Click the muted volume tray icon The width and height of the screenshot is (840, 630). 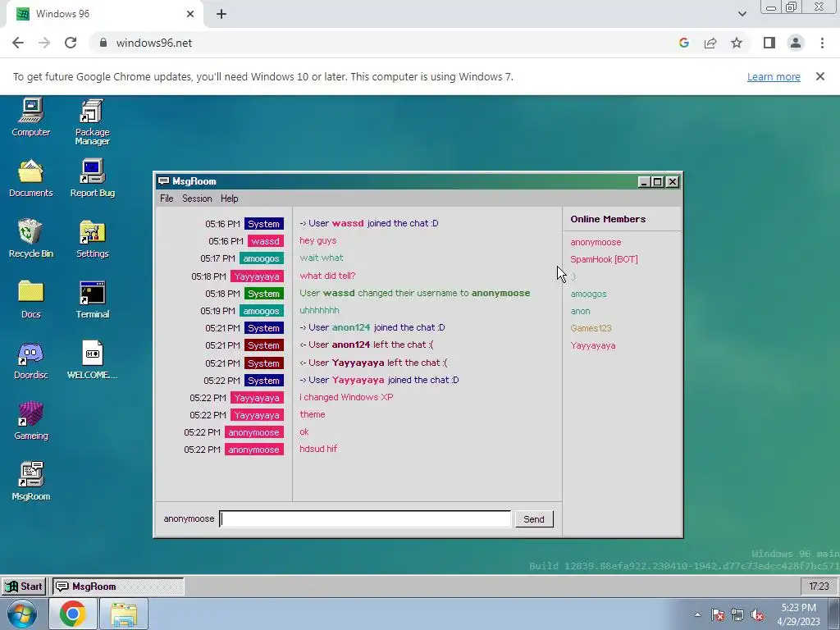point(757,614)
